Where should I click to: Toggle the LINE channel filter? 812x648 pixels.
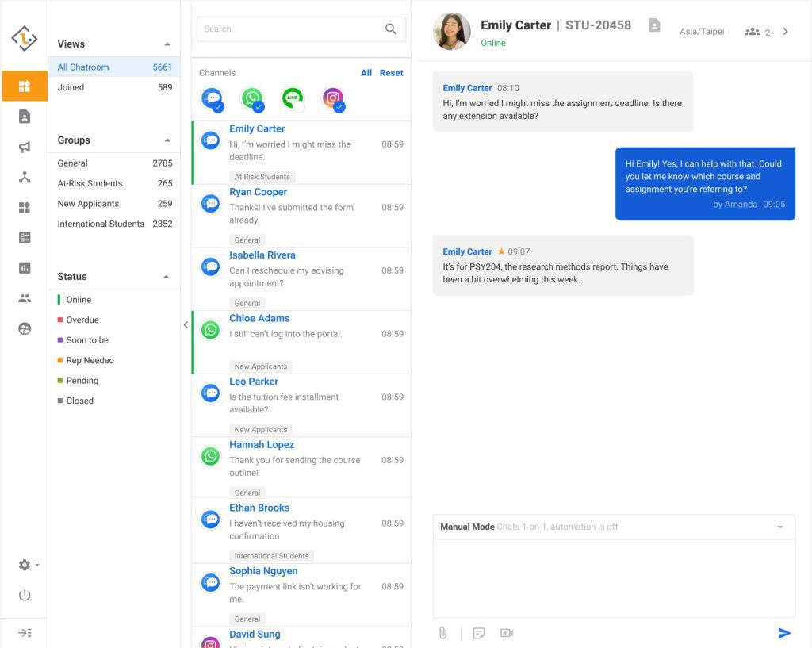293,99
